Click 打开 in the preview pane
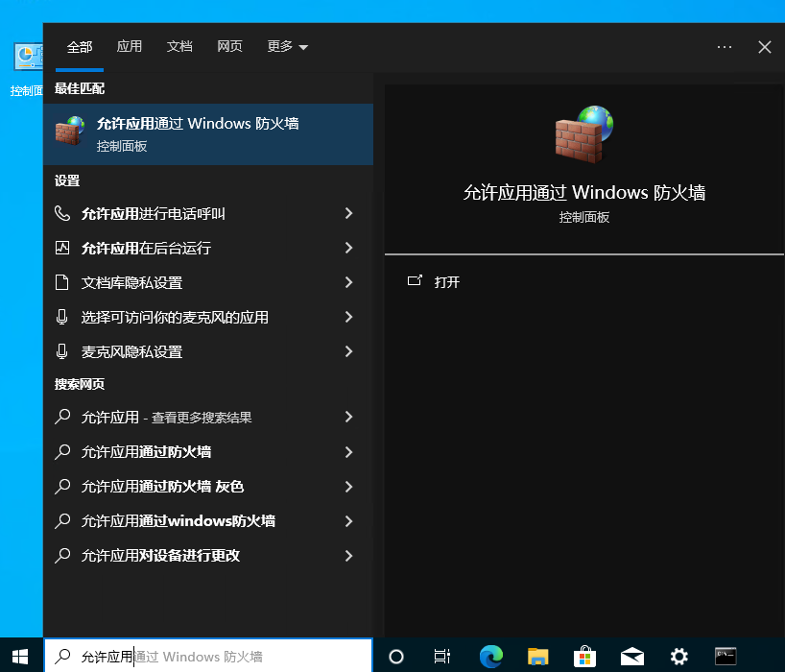785x672 pixels. pyautogui.click(x=446, y=282)
